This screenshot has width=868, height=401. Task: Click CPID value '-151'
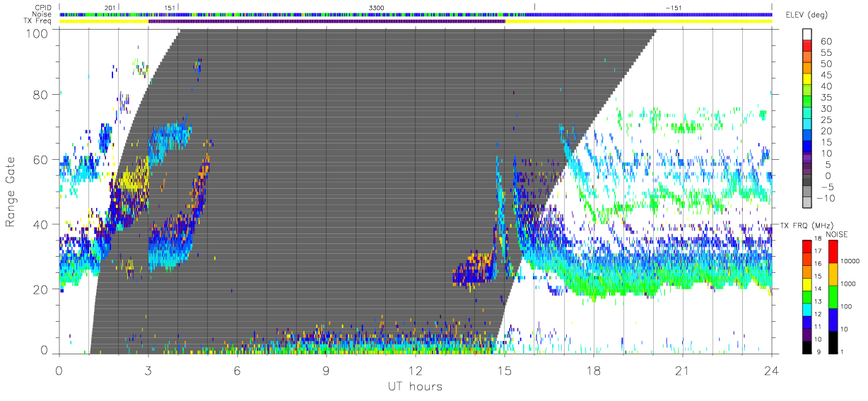click(x=674, y=7)
